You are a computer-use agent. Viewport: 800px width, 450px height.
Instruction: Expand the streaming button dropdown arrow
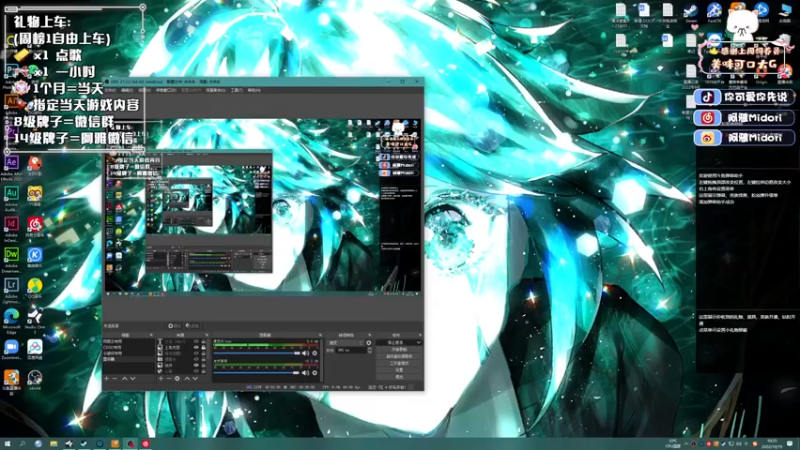[419, 342]
